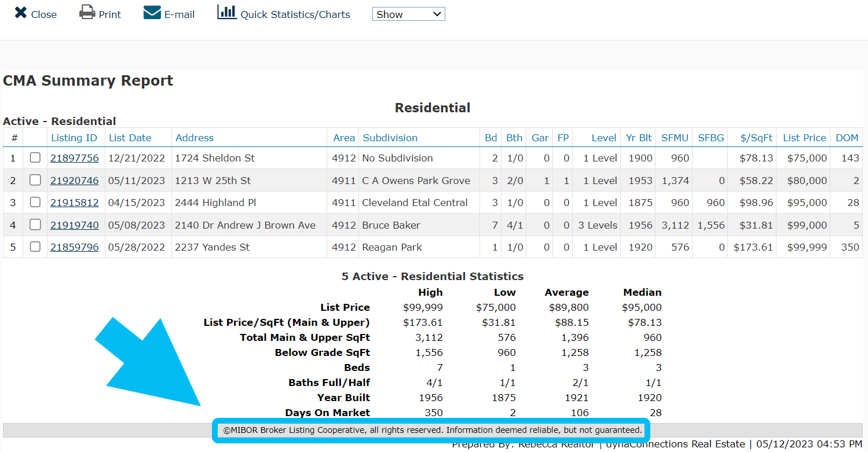Click address 2444 Highland Pl

click(215, 203)
